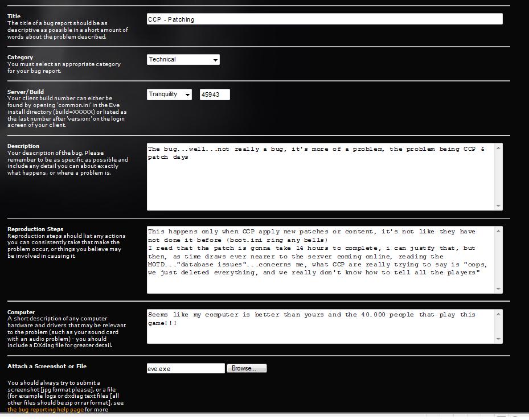The width and height of the screenshot is (529, 420).
Task: Click the Reproduction Steps scroll up arrow
Action: tap(499, 231)
